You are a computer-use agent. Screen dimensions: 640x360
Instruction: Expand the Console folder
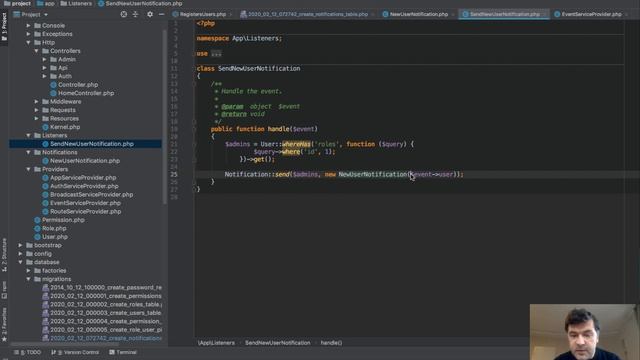pos(29,25)
